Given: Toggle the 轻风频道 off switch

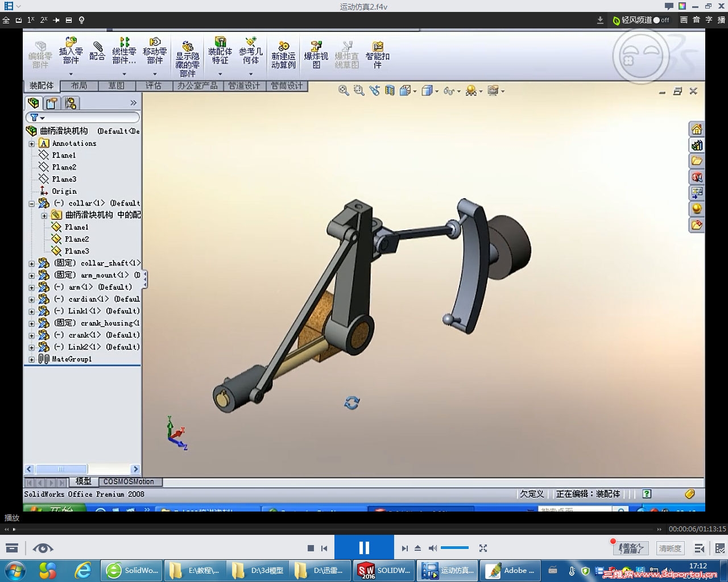Looking at the screenshot, I should pos(661,20).
